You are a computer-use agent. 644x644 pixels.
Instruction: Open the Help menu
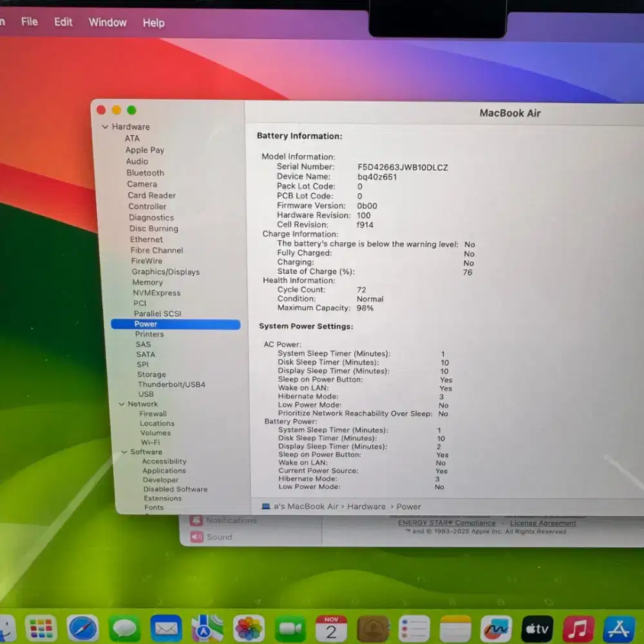pyautogui.click(x=153, y=23)
